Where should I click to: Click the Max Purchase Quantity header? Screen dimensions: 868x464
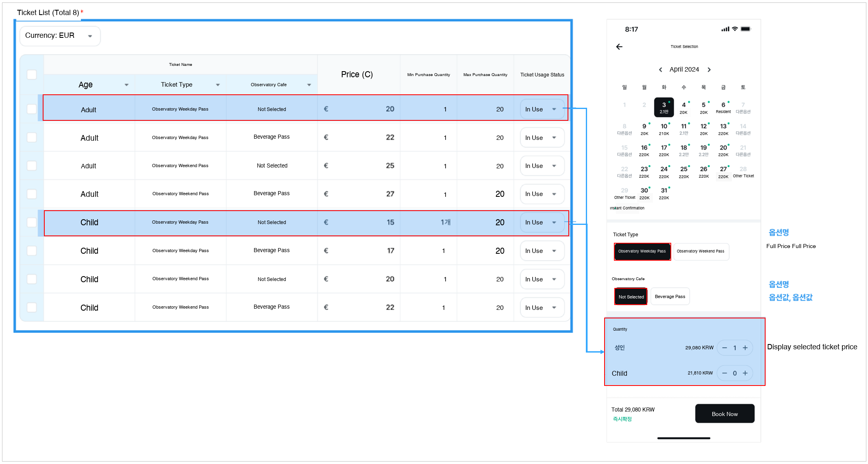[x=485, y=75]
